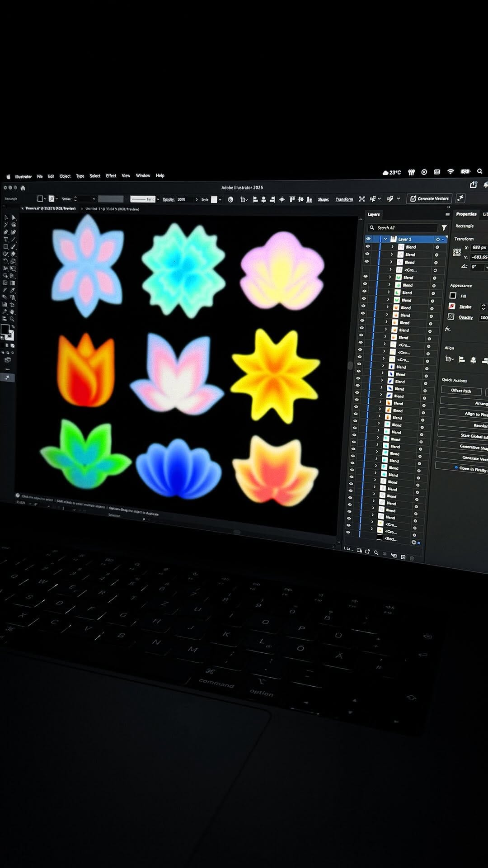This screenshot has width=488, height=868.
Task: Select the Shape Builder tool
Action: tap(5, 275)
